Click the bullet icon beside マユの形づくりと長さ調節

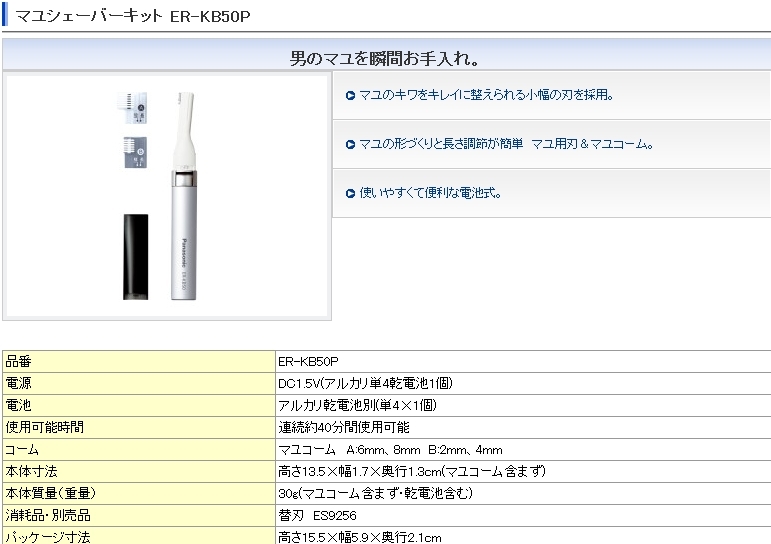pos(350,145)
